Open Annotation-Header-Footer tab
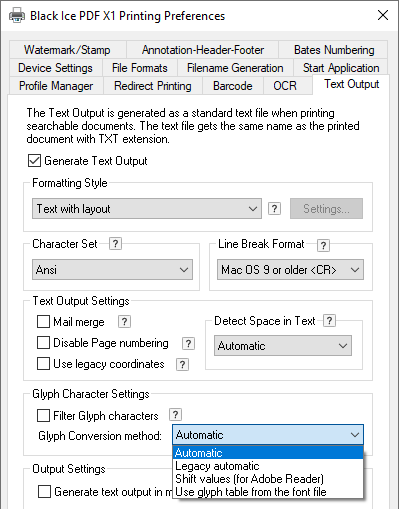This screenshot has width=399, height=509. point(202,50)
